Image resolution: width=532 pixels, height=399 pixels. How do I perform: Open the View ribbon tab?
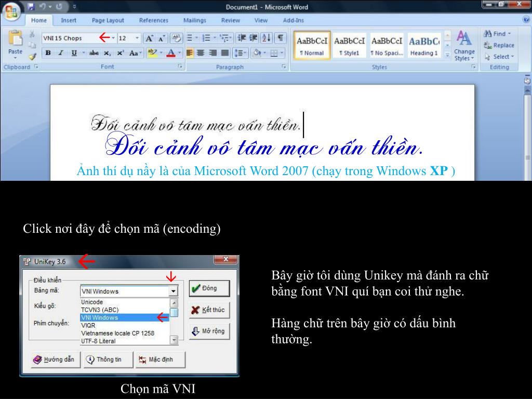coord(261,20)
